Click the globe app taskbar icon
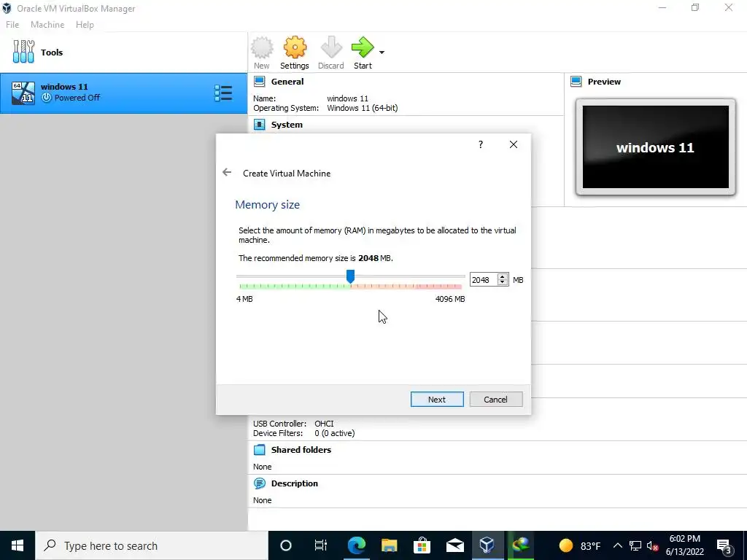The width and height of the screenshot is (747, 560). [x=521, y=545]
